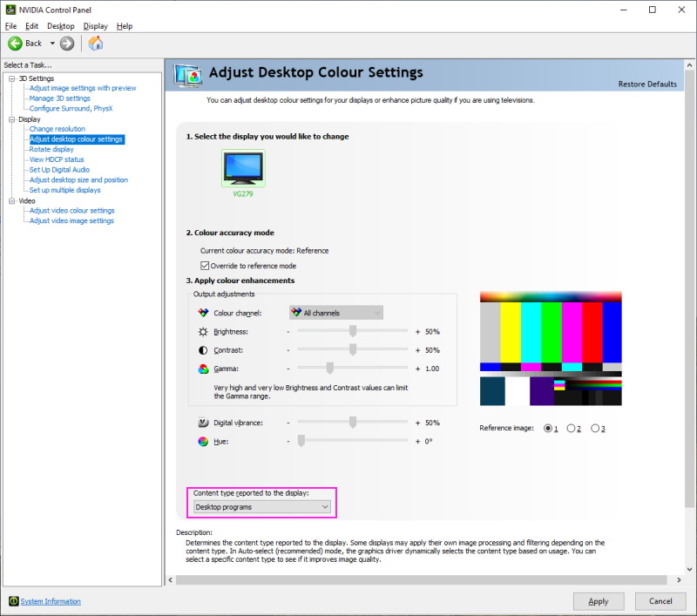Screen dimensions: 697x616
Task: Open Set Up Digital Audio page
Action: [59, 170]
